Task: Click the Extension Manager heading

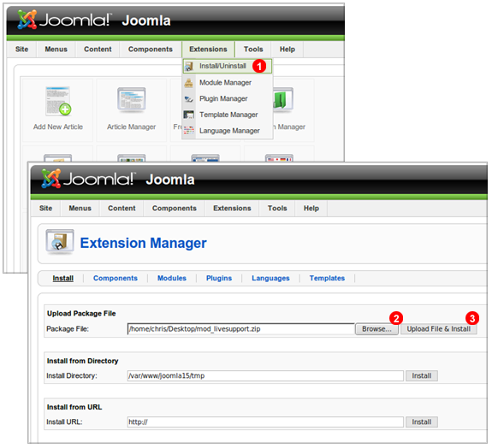Action: coord(144,243)
